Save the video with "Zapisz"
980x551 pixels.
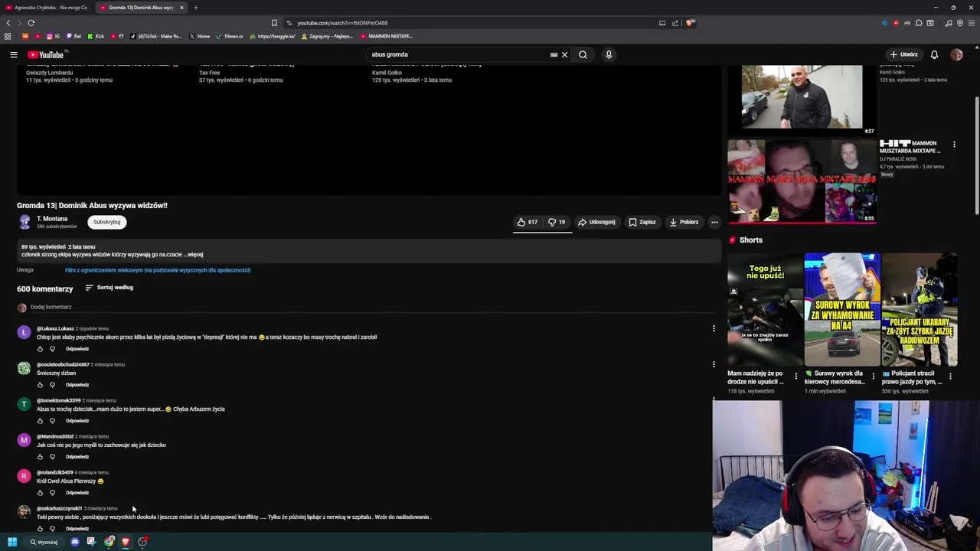(x=642, y=222)
